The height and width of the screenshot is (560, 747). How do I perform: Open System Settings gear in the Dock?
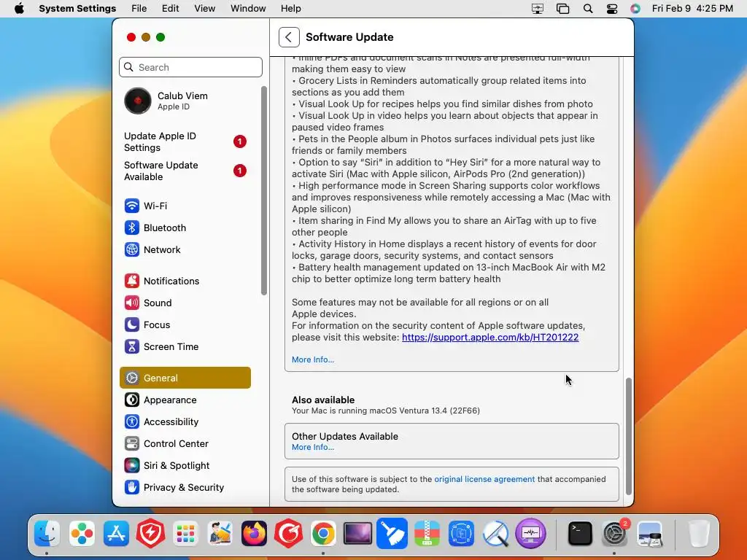[614, 533]
